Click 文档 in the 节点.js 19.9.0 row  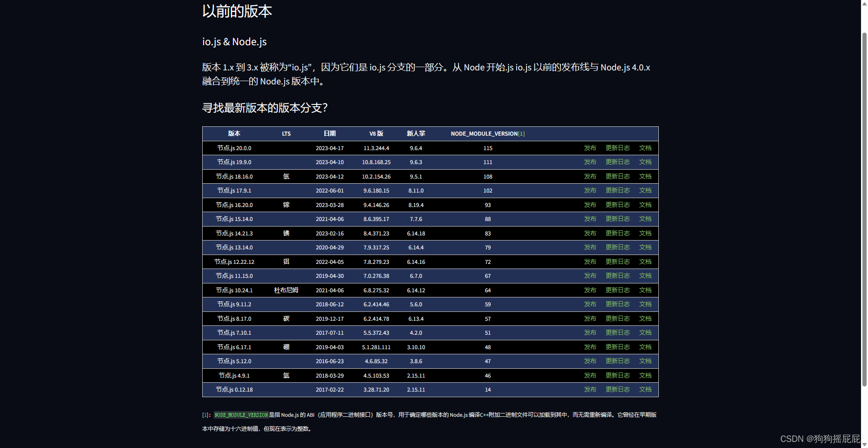[645, 162]
